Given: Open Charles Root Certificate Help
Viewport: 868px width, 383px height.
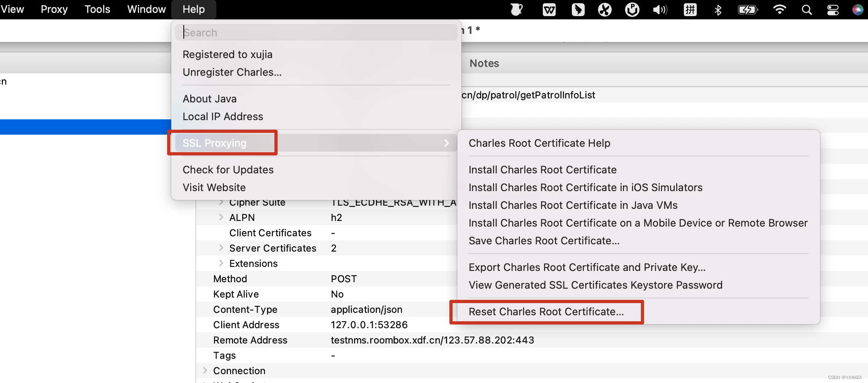Looking at the screenshot, I should coord(539,143).
